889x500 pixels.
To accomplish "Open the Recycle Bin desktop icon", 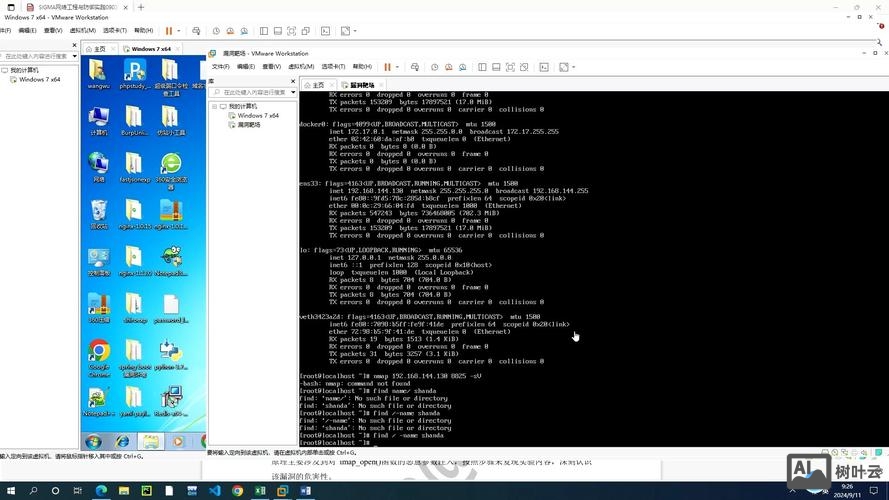I will point(99,212).
